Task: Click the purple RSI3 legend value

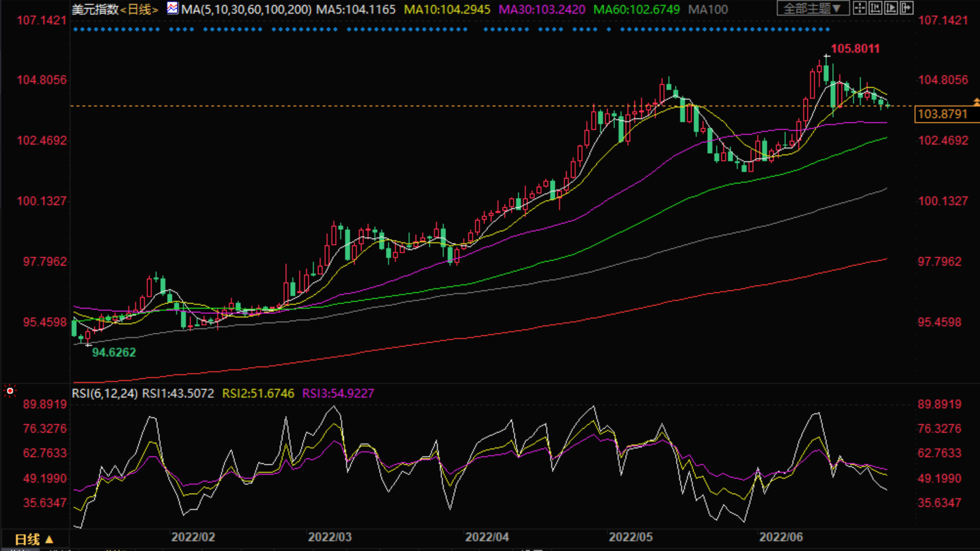Action: (x=338, y=393)
